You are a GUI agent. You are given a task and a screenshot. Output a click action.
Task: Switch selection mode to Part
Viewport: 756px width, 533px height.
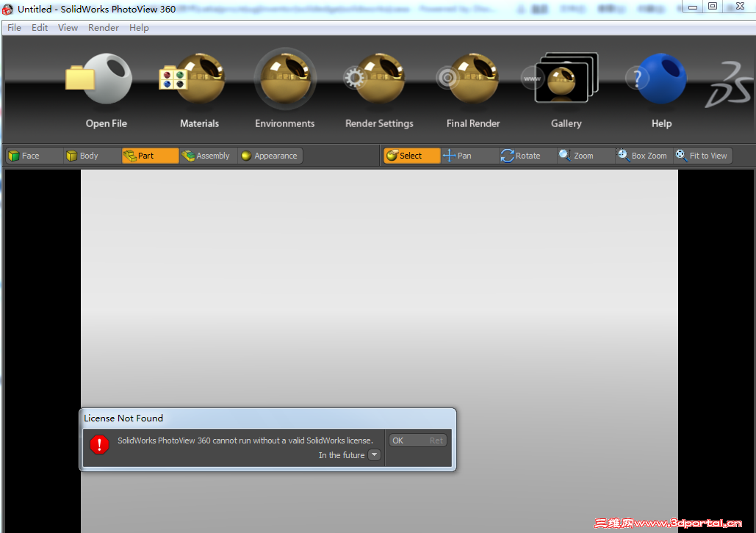[x=150, y=156]
